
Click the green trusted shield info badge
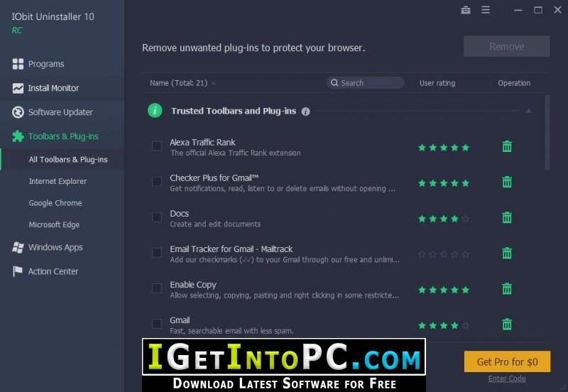(155, 111)
